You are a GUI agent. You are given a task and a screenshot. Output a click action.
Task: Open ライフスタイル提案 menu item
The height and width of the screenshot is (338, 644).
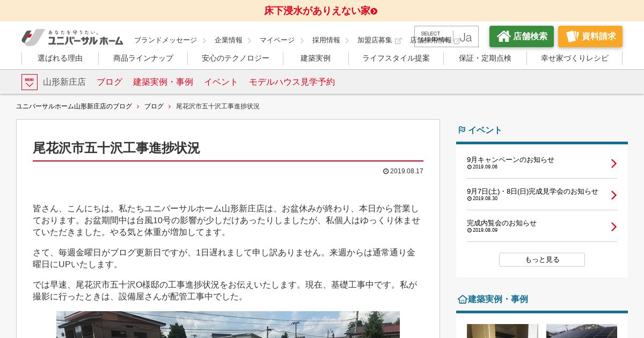click(x=396, y=58)
